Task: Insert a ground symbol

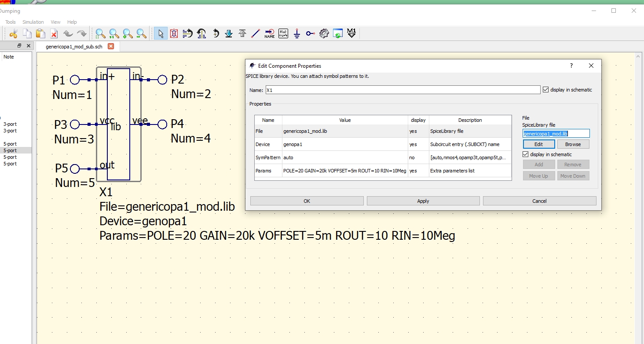Action: 296,33
